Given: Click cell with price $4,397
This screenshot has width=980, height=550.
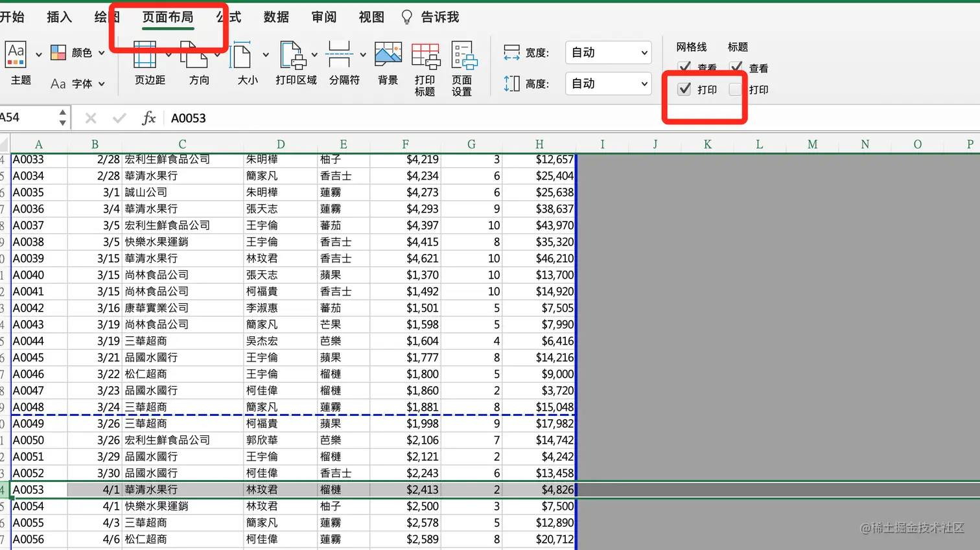Looking at the screenshot, I should click(405, 225).
